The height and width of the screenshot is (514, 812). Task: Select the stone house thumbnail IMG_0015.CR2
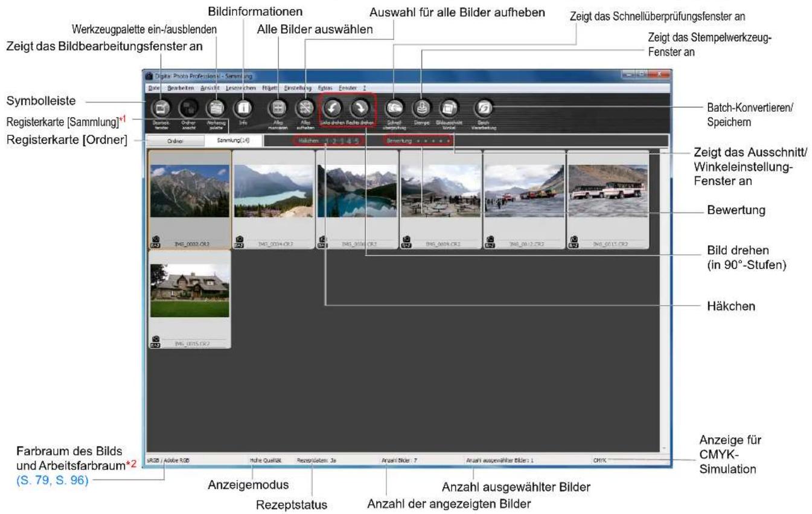point(189,299)
